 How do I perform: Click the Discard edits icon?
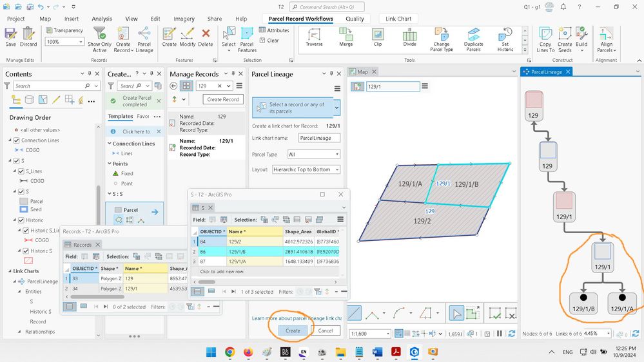(28, 37)
